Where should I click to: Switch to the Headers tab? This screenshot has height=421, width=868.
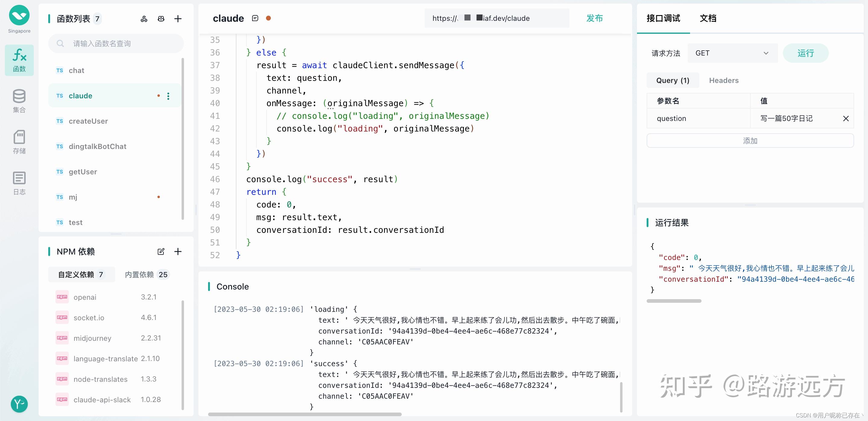click(724, 80)
